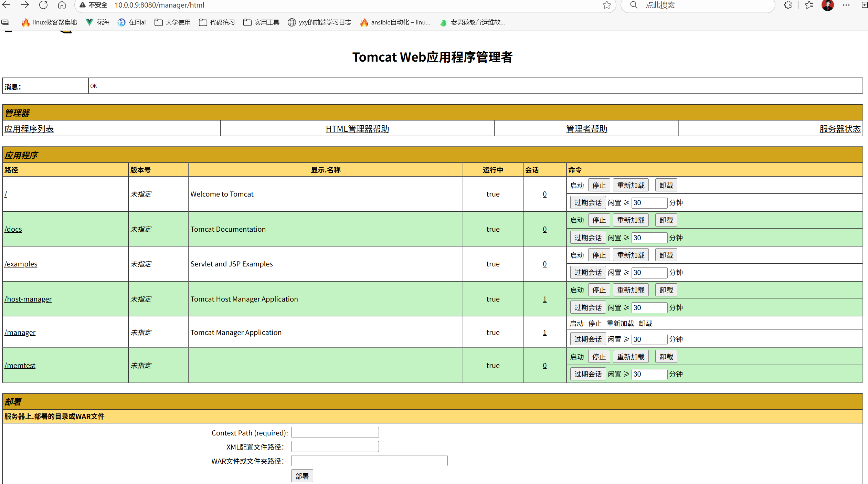This screenshot has height=484, width=868.
Task: Open ansible自动化 bookmark
Action: [x=395, y=22]
